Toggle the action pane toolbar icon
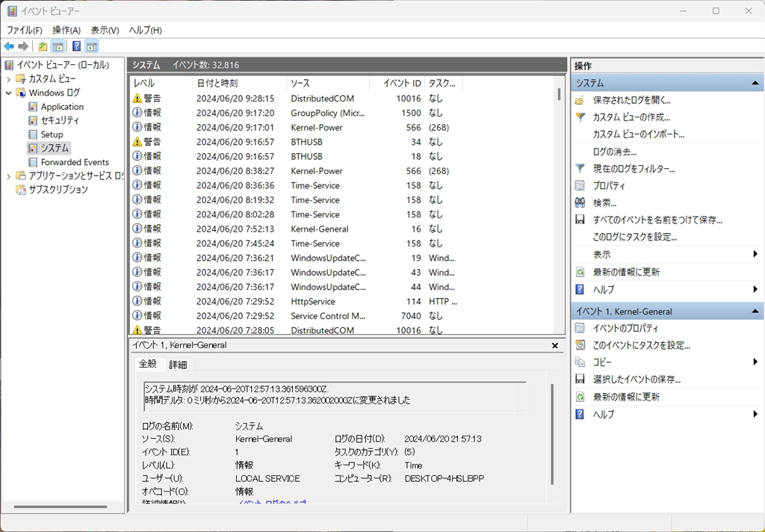The height and width of the screenshot is (532, 765). (x=92, y=46)
